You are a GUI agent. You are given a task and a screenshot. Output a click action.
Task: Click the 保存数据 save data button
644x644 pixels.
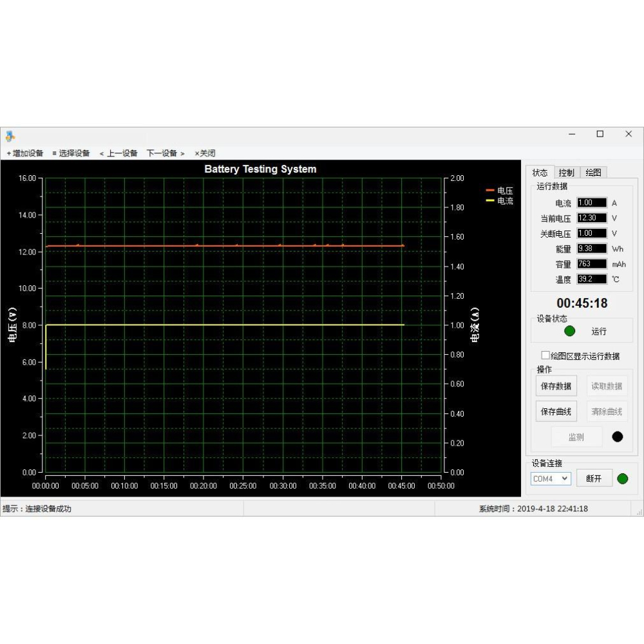[556, 386]
